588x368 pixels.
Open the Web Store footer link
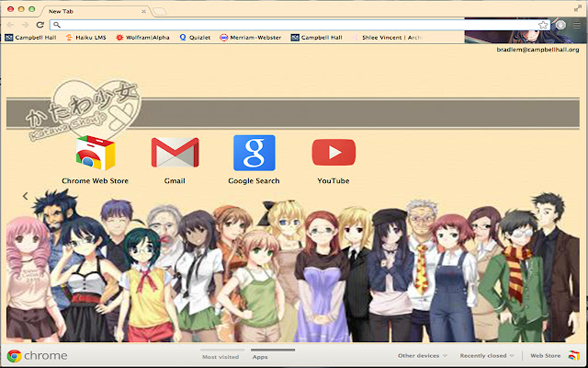pyautogui.click(x=545, y=356)
